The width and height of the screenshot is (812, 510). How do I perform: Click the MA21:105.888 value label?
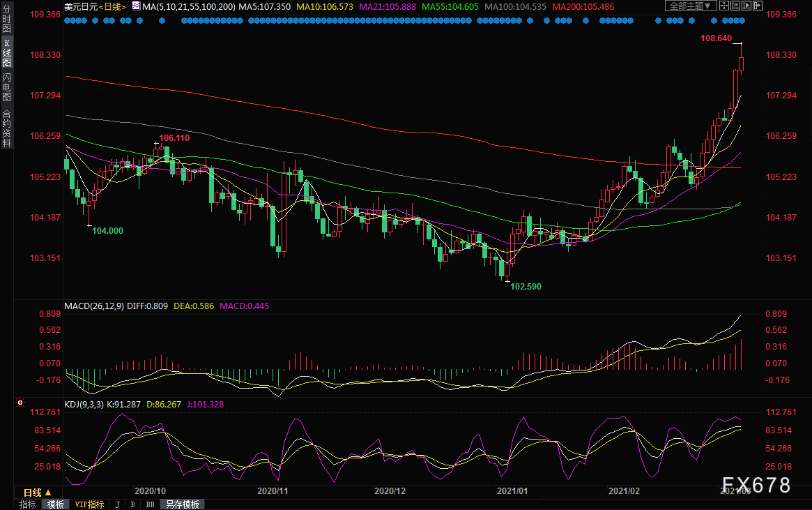click(x=388, y=7)
